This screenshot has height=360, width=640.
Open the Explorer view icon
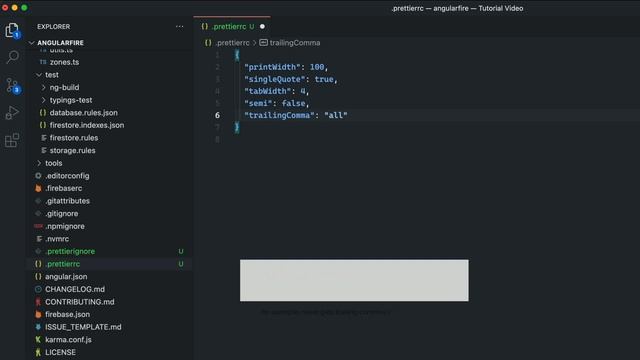click(12, 30)
